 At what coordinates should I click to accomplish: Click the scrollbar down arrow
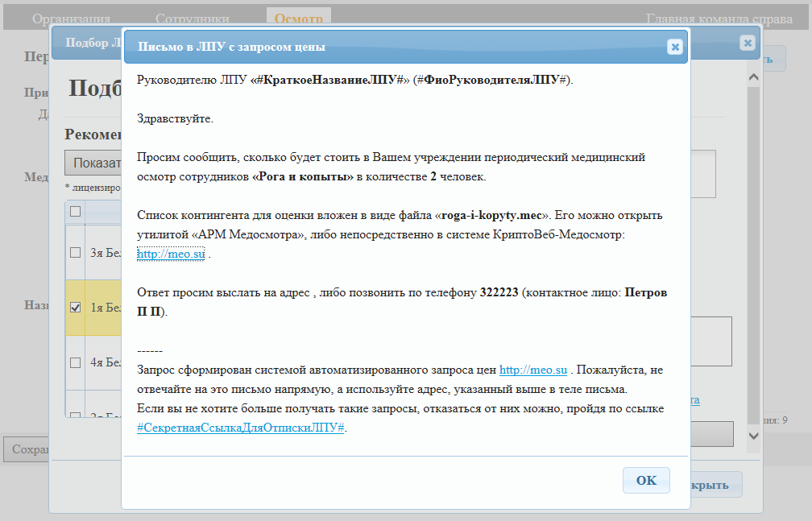pos(754,435)
